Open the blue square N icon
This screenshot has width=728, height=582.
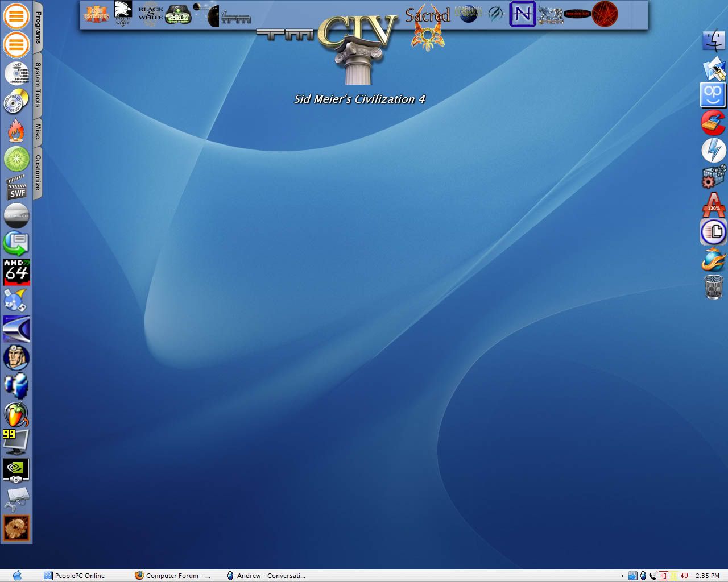pos(522,14)
